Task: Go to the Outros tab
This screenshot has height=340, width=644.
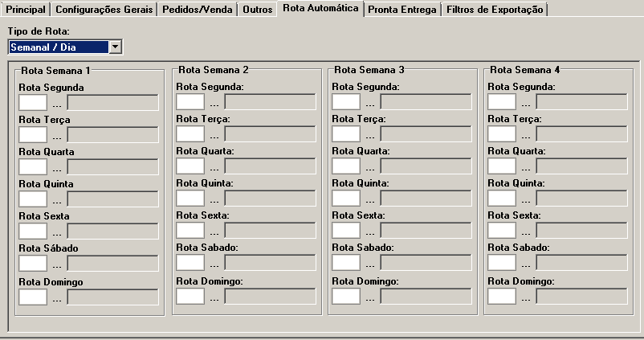Action: [257, 10]
